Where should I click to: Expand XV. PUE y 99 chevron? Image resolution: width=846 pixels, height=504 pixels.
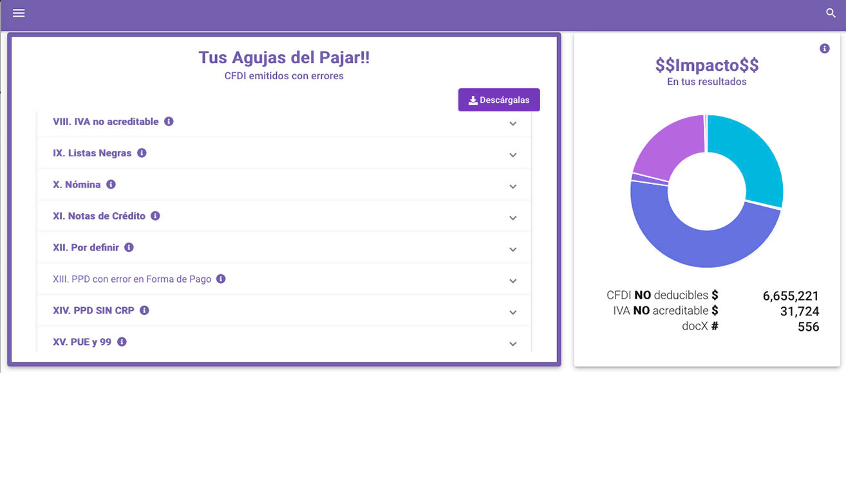(513, 344)
